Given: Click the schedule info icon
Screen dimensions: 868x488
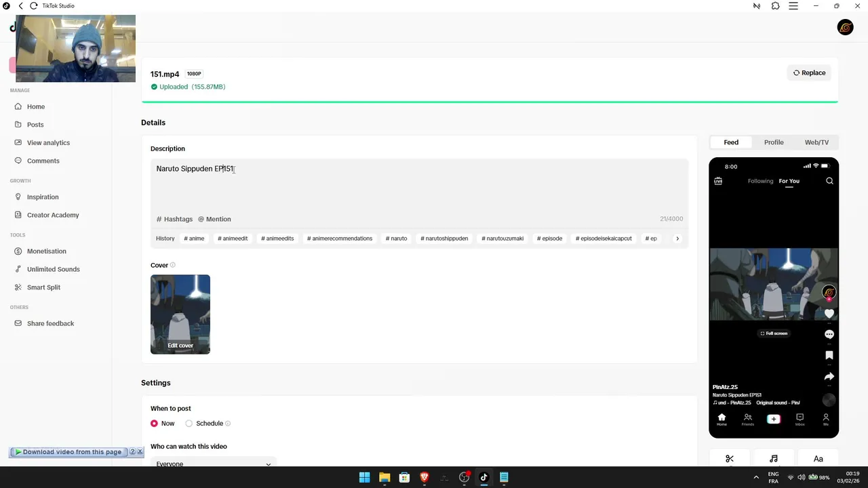Looking at the screenshot, I should [x=228, y=424].
